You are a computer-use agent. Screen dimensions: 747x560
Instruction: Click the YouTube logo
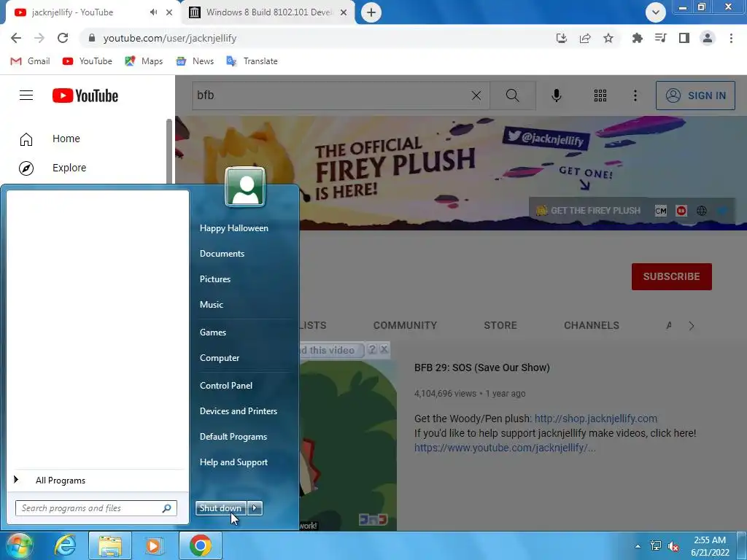click(x=85, y=96)
